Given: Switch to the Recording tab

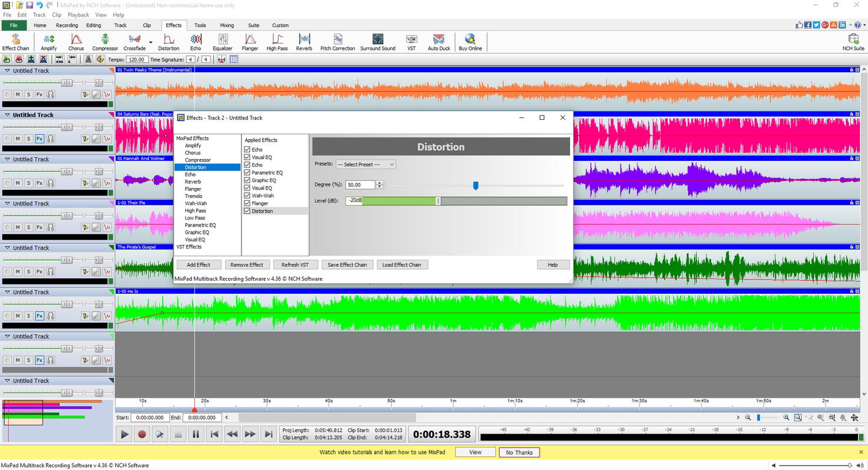Looking at the screenshot, I should point(67,25).
